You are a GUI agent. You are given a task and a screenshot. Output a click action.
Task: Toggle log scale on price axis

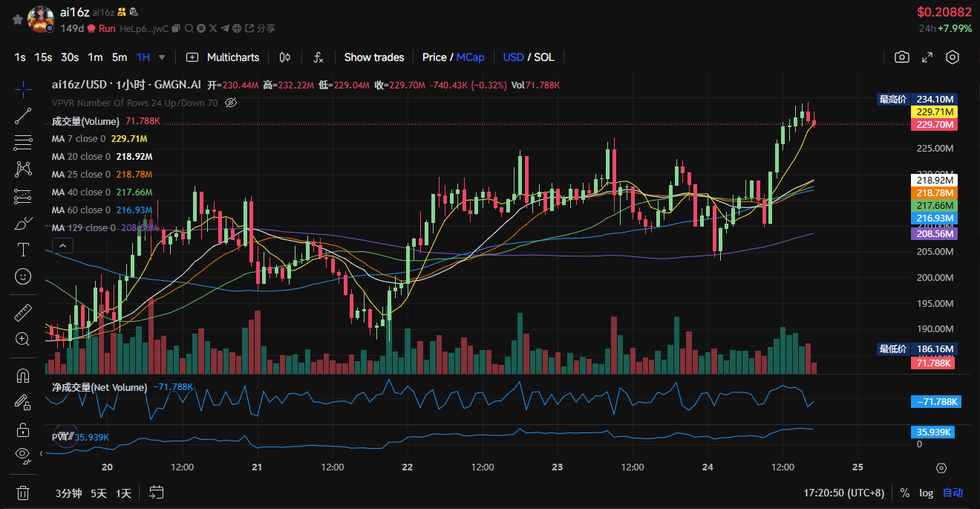(926, 493)
